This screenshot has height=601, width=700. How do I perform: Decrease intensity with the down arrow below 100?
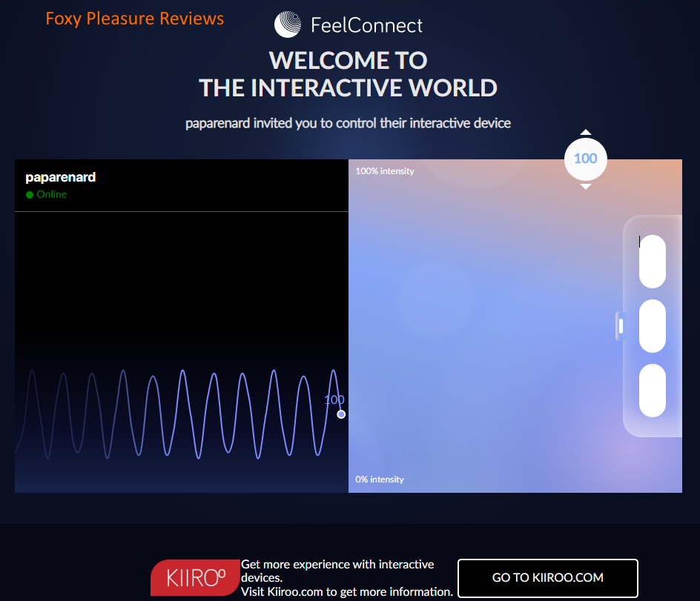click(x=586, y=187)
